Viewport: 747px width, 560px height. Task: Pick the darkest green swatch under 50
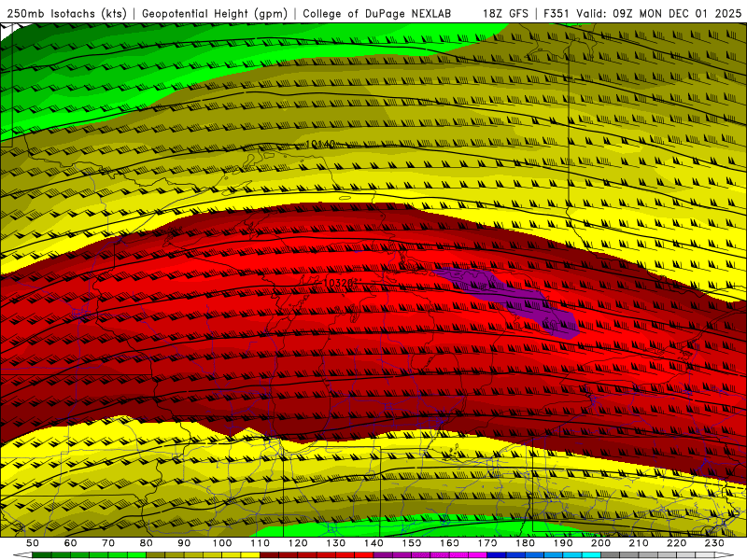(42, 555)
